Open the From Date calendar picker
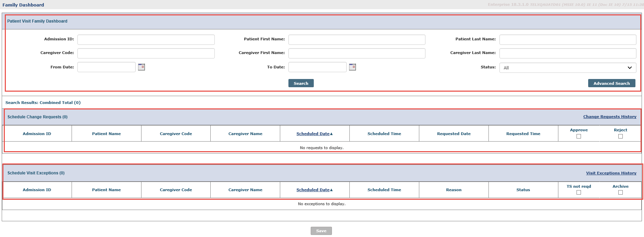The height and width of the screenshot is (237, 644). tap(141, 67)
